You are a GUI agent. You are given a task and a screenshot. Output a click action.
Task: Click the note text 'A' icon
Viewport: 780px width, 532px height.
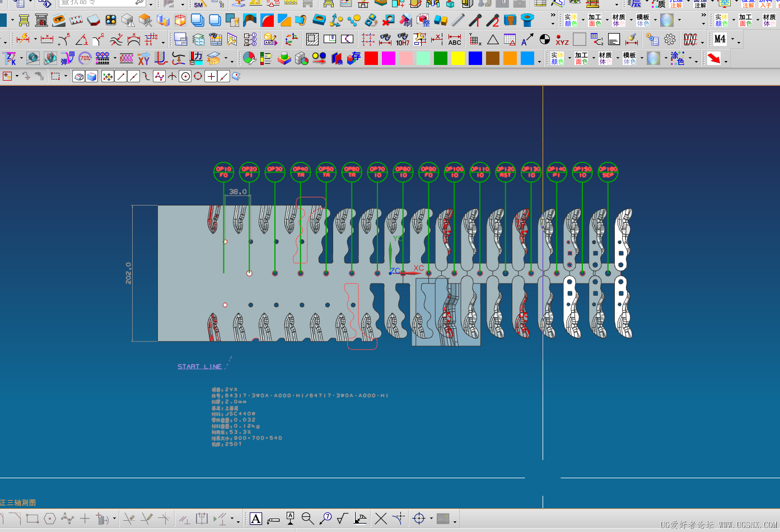[256, 519]
